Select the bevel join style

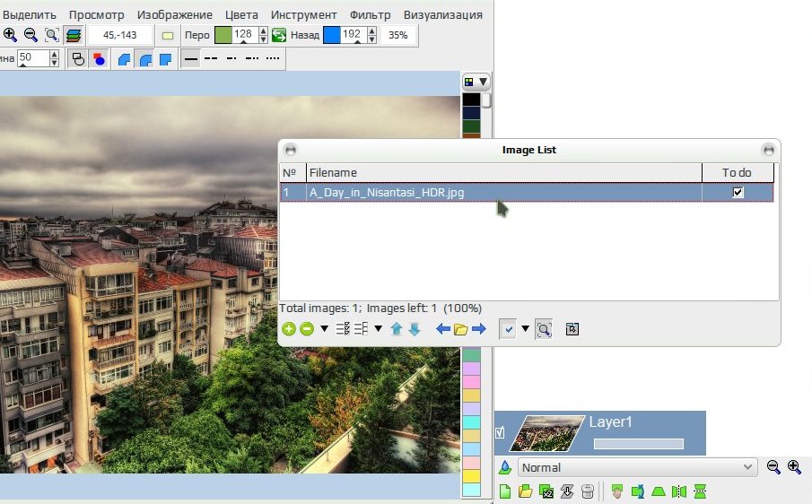125,59
